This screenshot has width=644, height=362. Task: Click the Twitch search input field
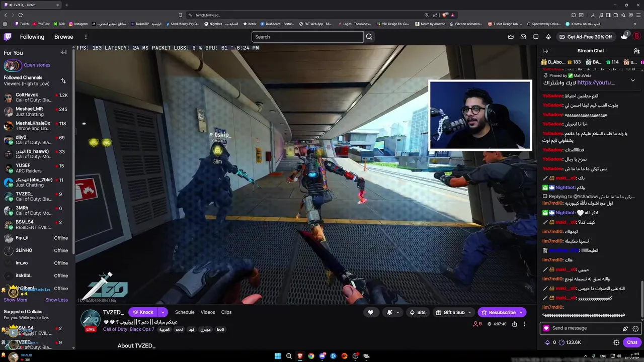[x=307, y=37]
